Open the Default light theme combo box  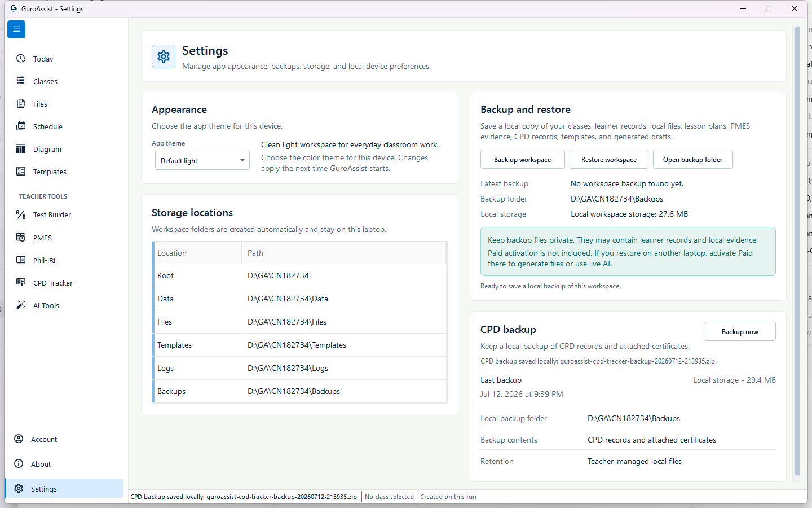tap(202, 160)
